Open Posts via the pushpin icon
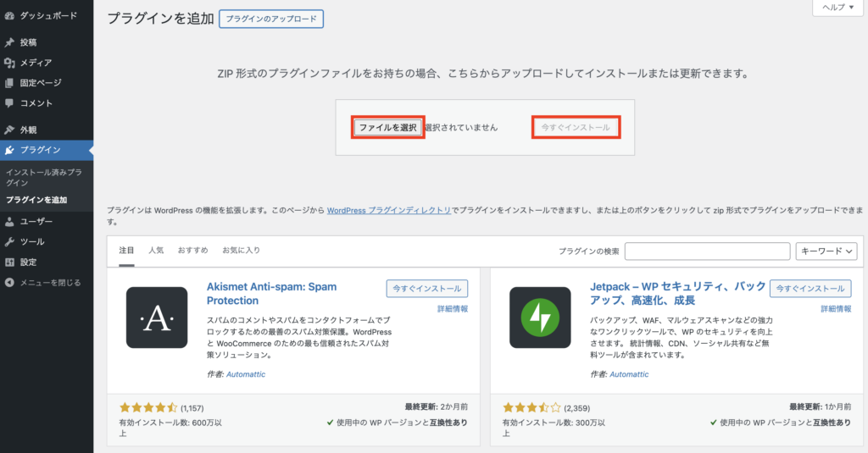 (9, 42)
